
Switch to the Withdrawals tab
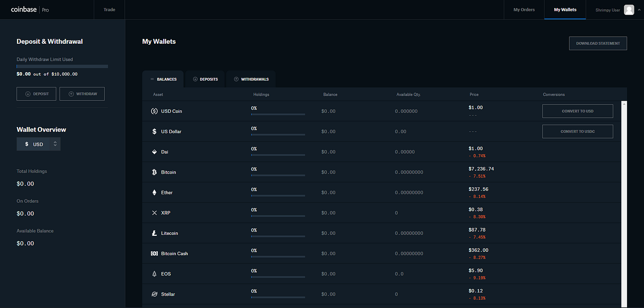coord(251,79)
